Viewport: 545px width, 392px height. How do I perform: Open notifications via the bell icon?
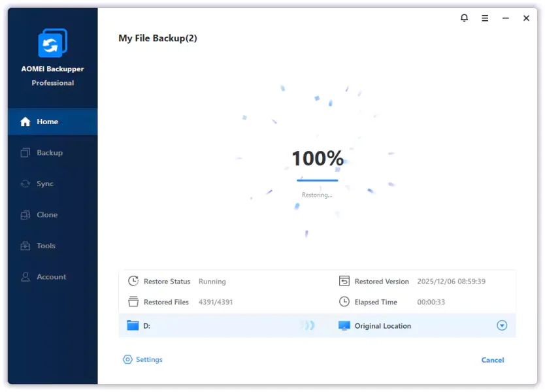pyautogui.click(x=464, y=18)
